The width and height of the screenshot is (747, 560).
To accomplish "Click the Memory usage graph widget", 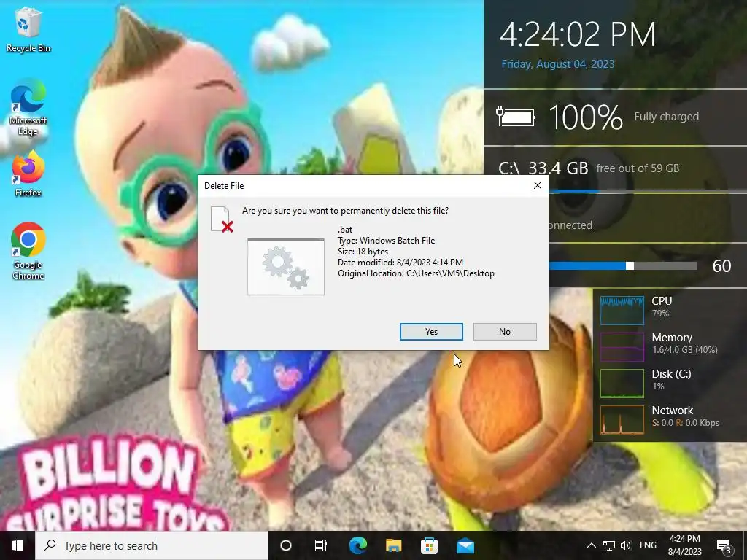I will point(622,346).
